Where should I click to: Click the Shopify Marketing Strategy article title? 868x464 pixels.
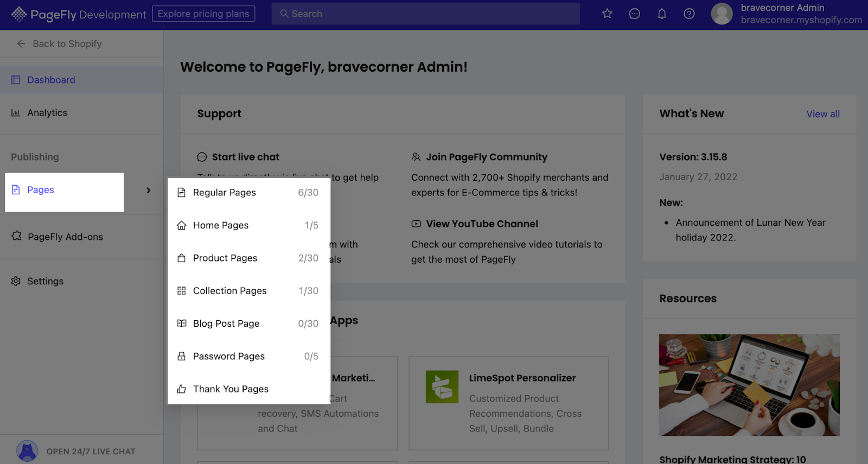coord(732,459)
